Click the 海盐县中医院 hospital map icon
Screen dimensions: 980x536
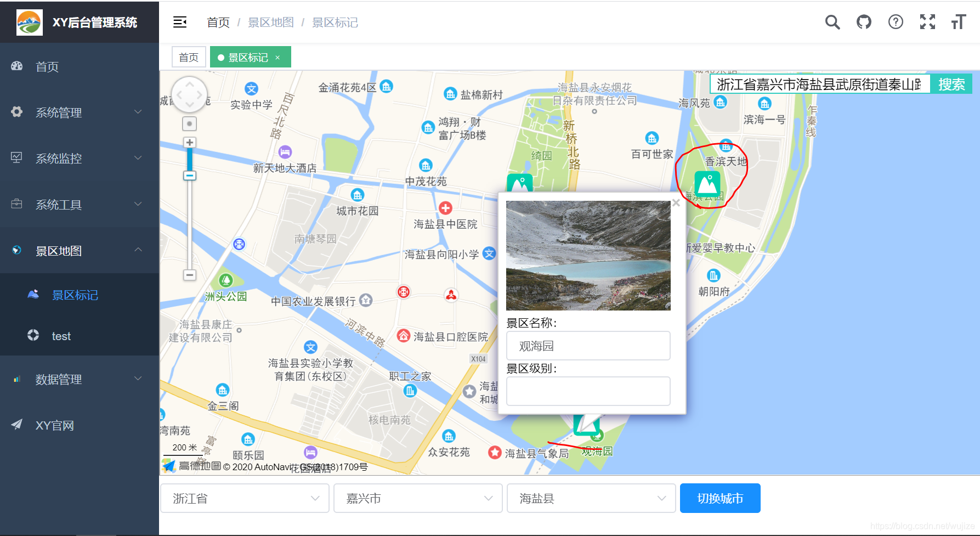pyautogui.click(x=445, y=208)
